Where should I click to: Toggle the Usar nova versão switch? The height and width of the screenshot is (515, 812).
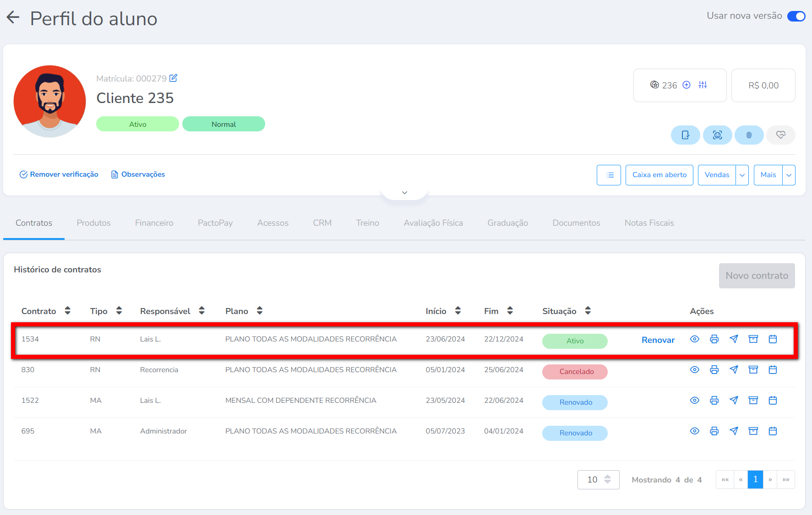pyautogui.click(x=796, y=16)
